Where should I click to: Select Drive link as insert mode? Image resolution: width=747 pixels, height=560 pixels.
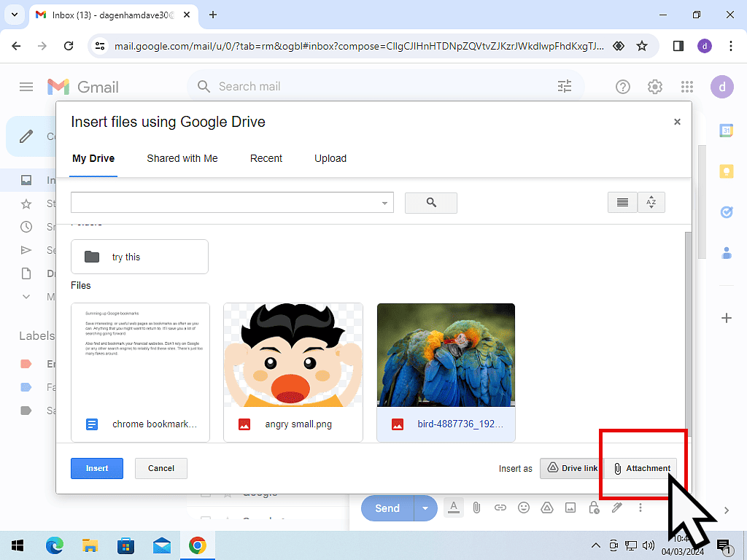pyautogui.click(x=572, y=468)
